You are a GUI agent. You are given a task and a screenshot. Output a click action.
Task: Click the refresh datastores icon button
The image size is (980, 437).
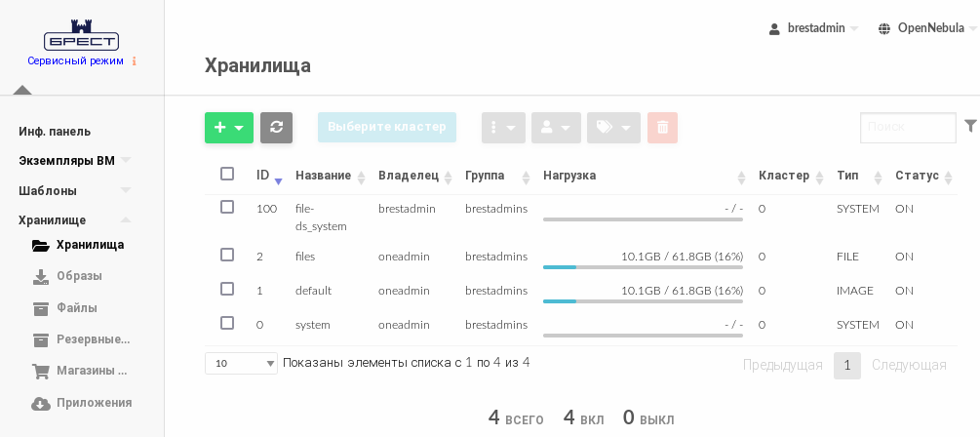click(276, 128)
